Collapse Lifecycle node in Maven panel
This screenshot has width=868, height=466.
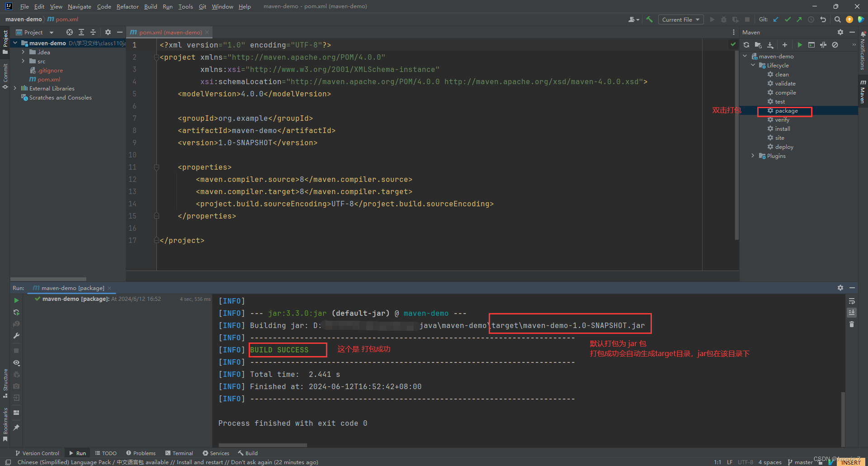(753, 65)
